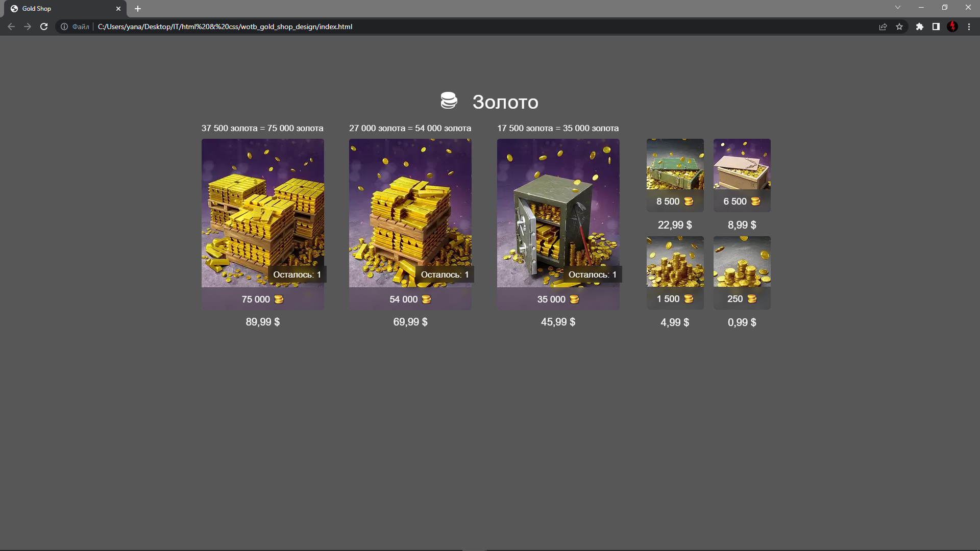Click the '37 500 золота = 75 000 золота' text
This screenshot has width=980, height=551.
262,128
